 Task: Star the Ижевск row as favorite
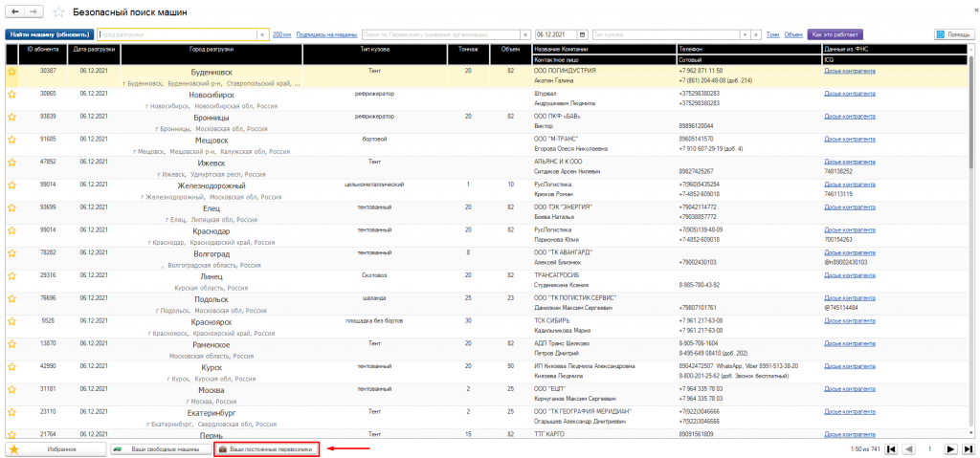coord(11,163)
